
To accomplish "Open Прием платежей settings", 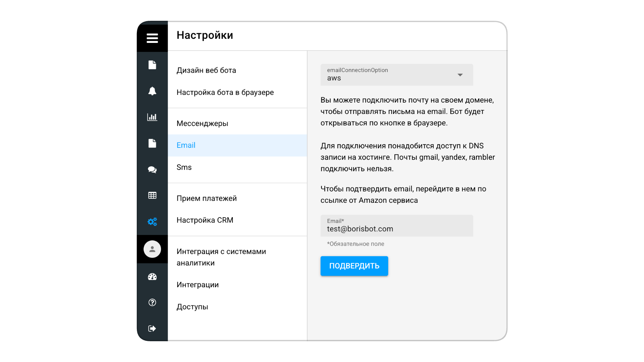I will click(x=206, y=198).
